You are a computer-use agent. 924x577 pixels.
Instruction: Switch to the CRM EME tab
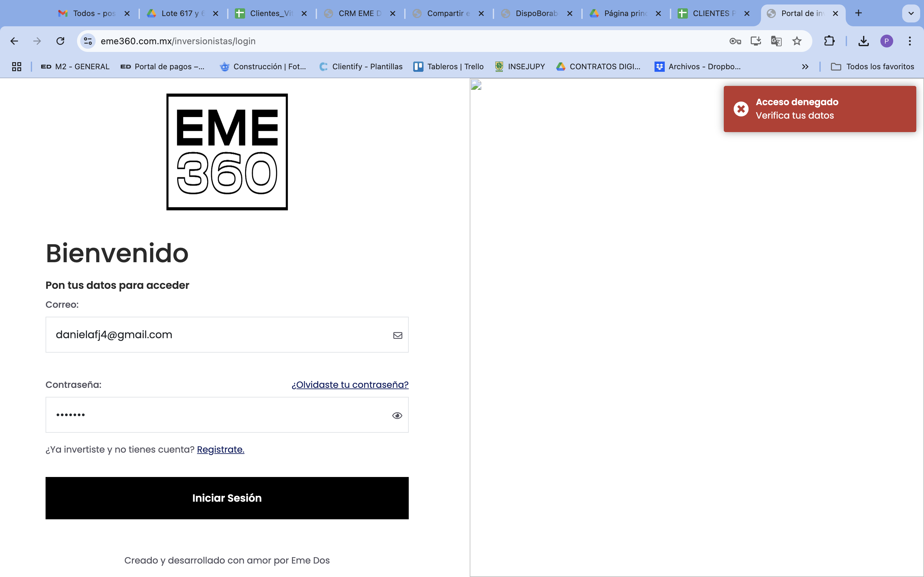(x=359, y=13)
